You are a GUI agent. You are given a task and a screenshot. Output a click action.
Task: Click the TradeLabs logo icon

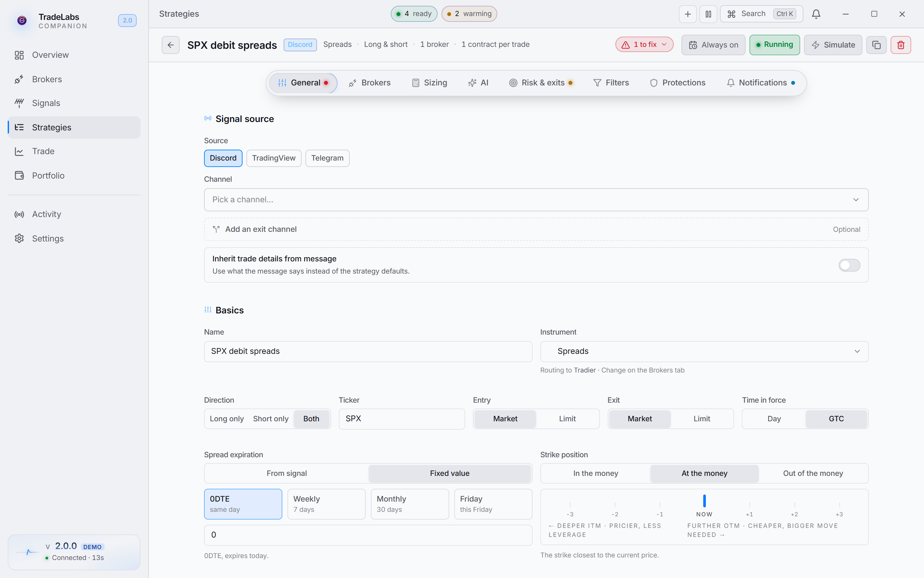pyautogui.click(x=22, y=20)
